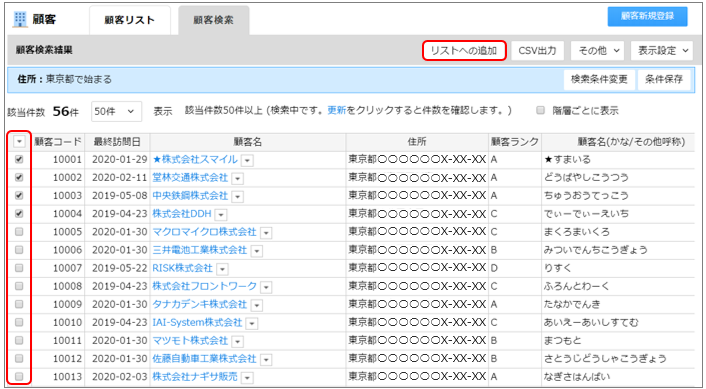Click the 最終訪問日 column header

(x=117, y=142)
